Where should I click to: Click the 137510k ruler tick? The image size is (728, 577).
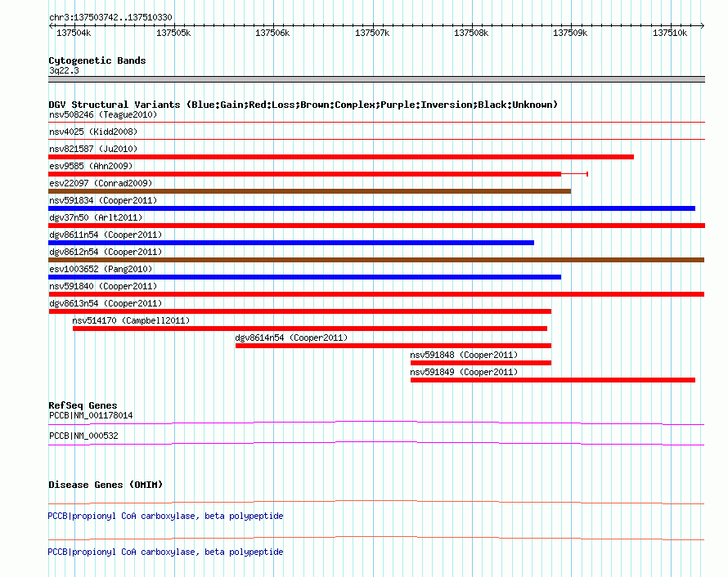670,33
